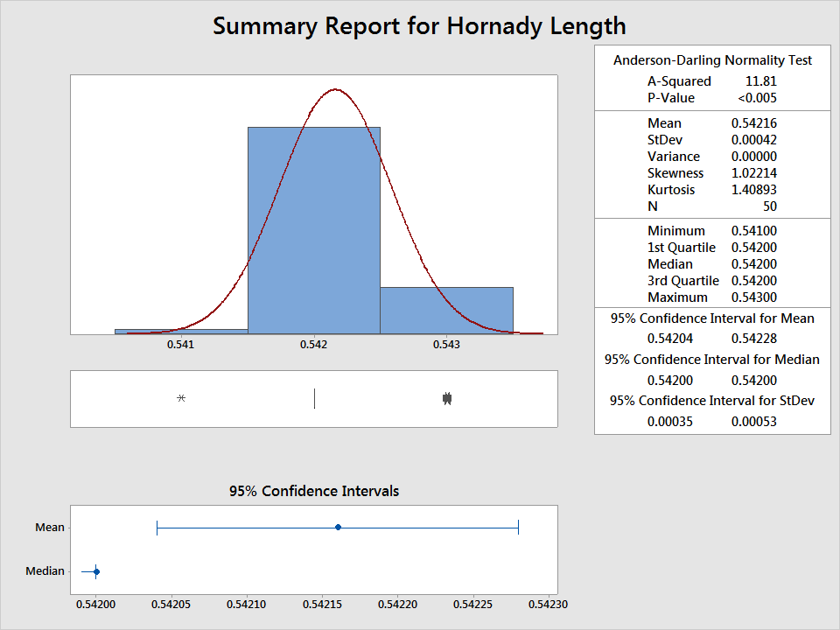The width and height of the screenshot is (840, 630).
Task: Select the A-Squared value 11.81
Action: pyautogui.click(x=760, y=81)
